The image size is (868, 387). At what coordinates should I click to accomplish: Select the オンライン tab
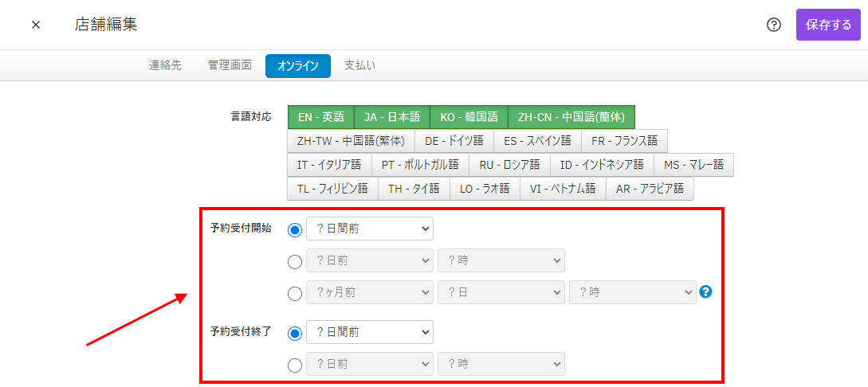click(297, 65)
